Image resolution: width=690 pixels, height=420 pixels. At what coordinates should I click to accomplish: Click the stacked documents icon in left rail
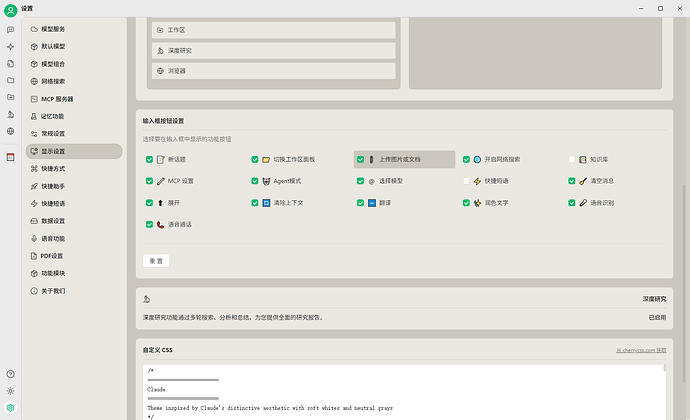point(11,64)
